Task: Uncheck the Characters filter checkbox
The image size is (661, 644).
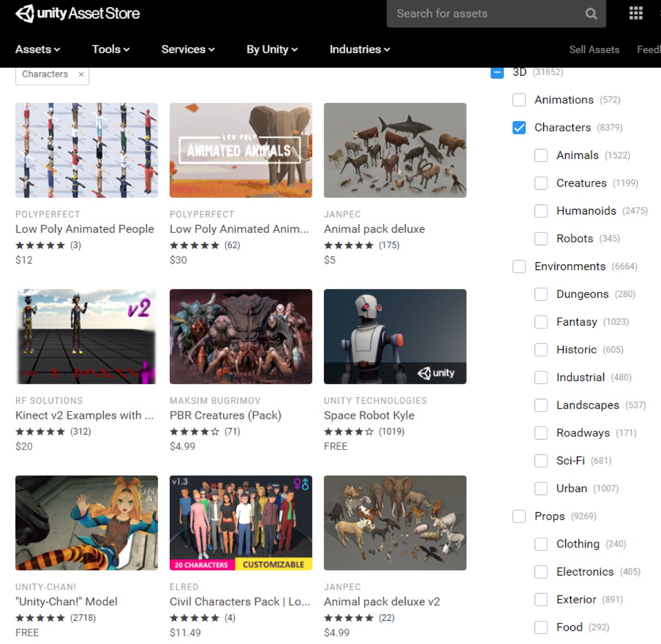Action: 519,128
